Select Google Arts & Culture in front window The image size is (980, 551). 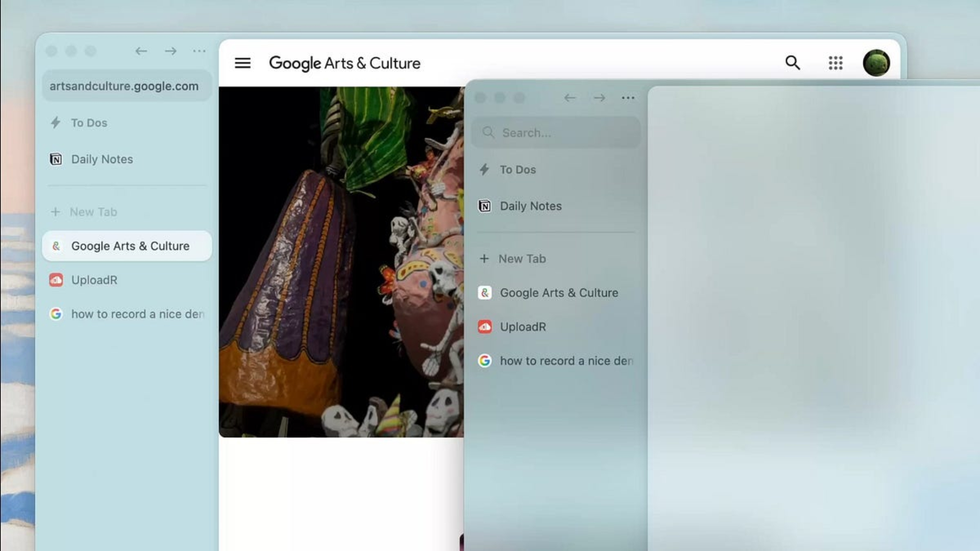click(559, 293)
